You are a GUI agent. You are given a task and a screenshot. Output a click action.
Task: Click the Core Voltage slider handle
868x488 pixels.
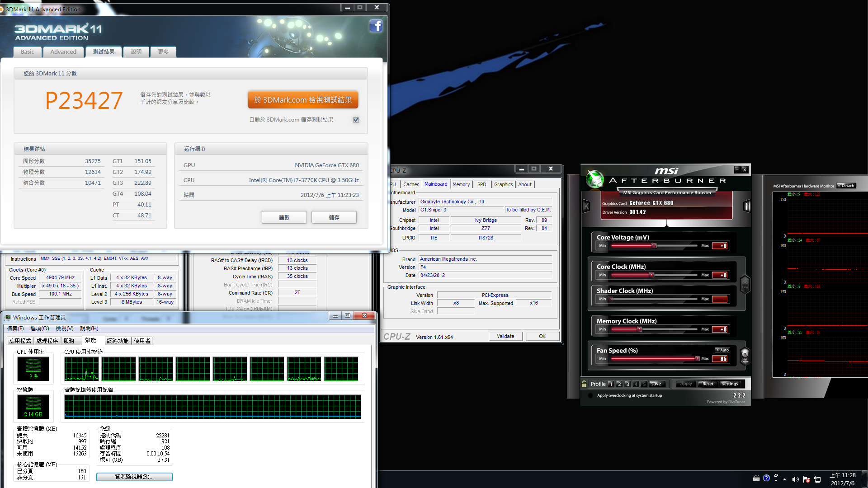654,246
